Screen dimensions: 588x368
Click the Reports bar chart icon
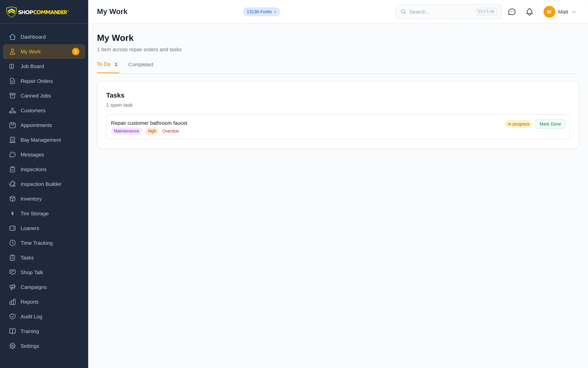(12, 302)
